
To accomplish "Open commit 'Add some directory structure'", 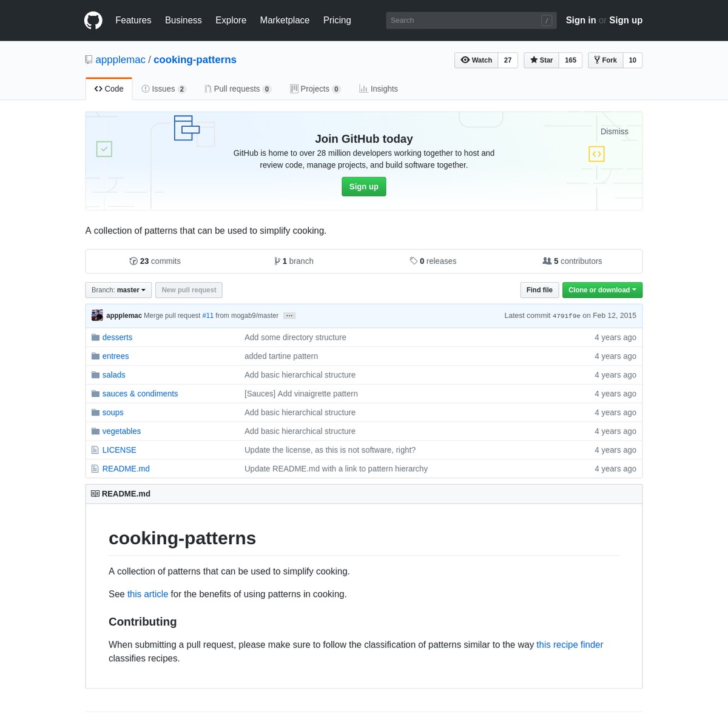I will (295, 337).
